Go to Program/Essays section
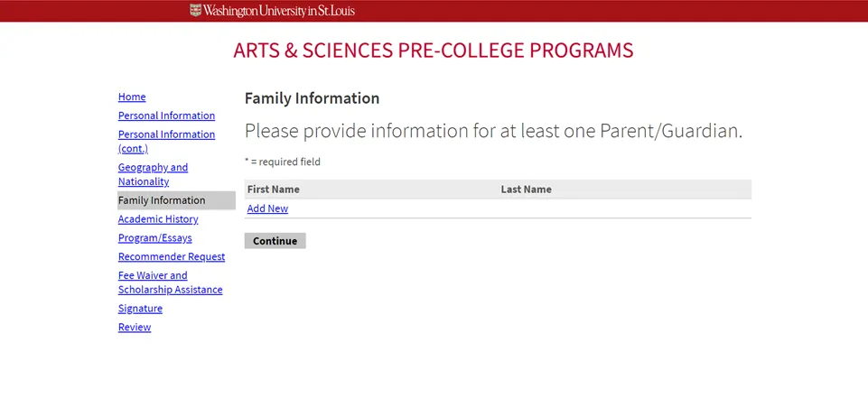 coord(154,238)
